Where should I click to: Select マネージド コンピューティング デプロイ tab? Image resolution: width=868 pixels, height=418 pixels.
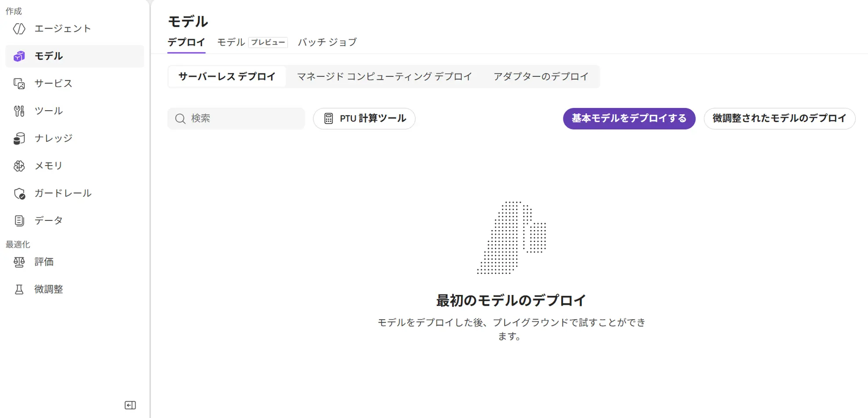(x=384, y=76)
